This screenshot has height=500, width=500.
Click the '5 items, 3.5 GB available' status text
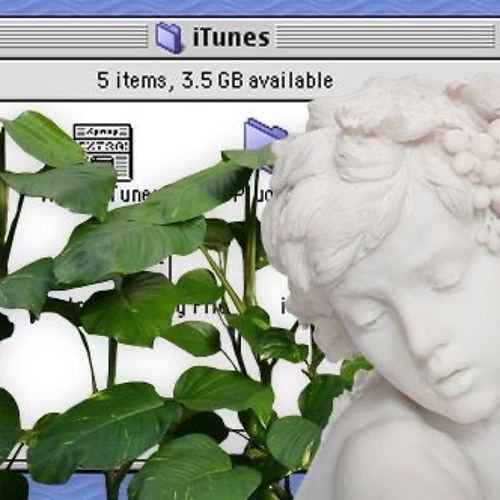coord(215,80)
